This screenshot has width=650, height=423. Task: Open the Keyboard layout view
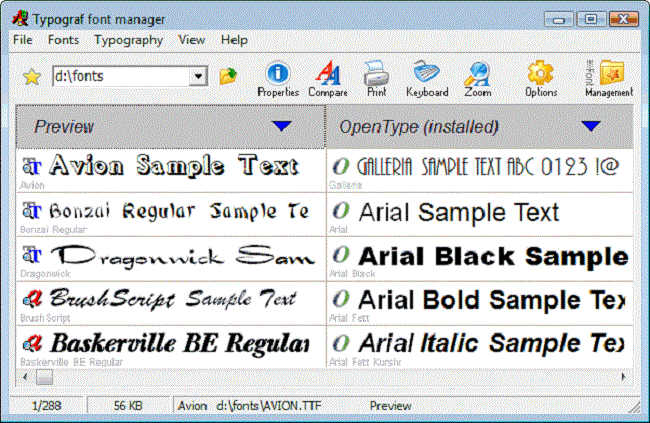coord(427,80)
